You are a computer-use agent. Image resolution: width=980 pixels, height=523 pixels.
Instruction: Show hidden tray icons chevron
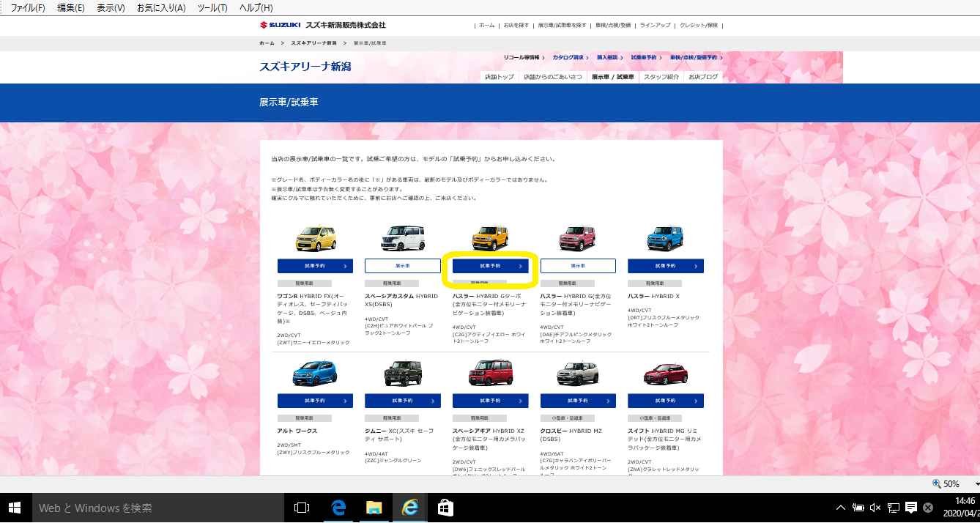coord(842,507)
